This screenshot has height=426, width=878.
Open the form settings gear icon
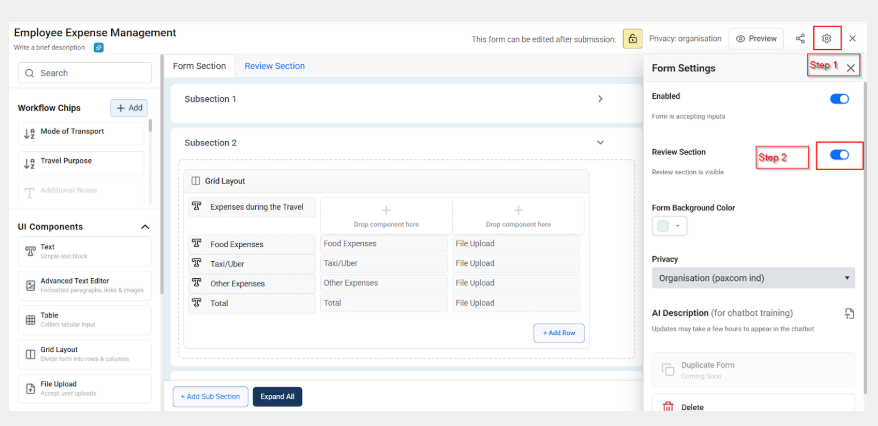coord(826,39)
